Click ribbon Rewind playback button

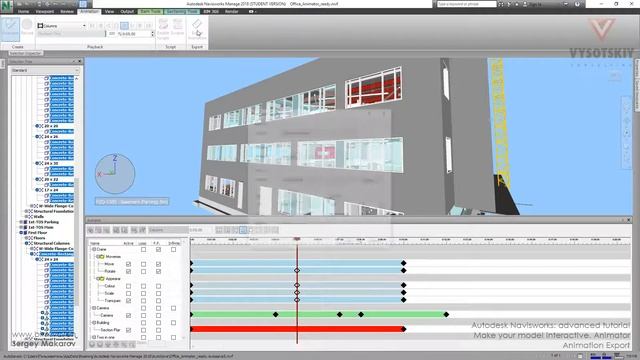tap(92, 26)
